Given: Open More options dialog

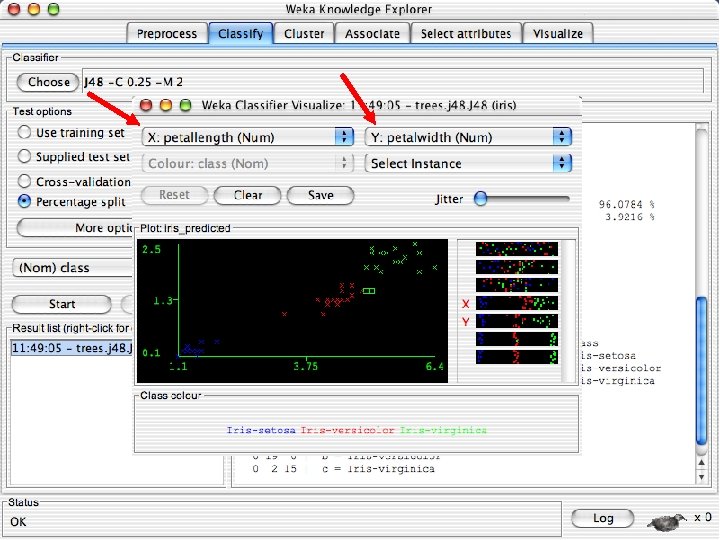Looking at the screenshot, I should [74, 228].
